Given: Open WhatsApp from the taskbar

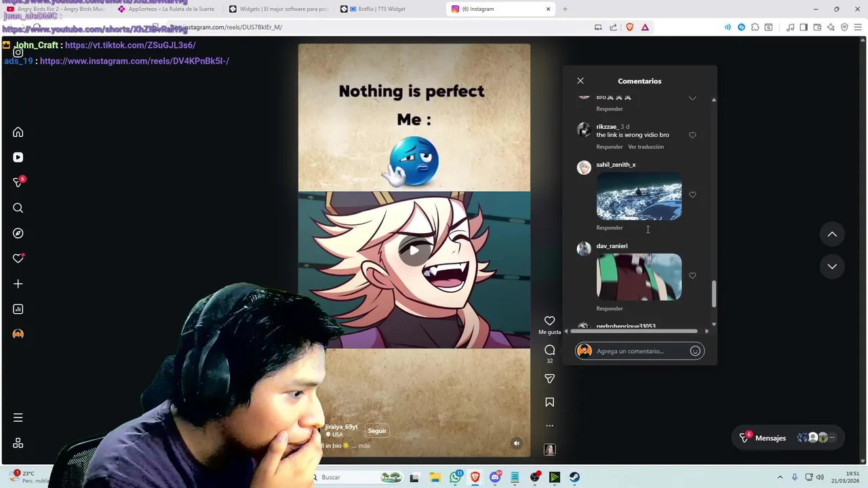Looking at the screenshot, I should 455,477.
